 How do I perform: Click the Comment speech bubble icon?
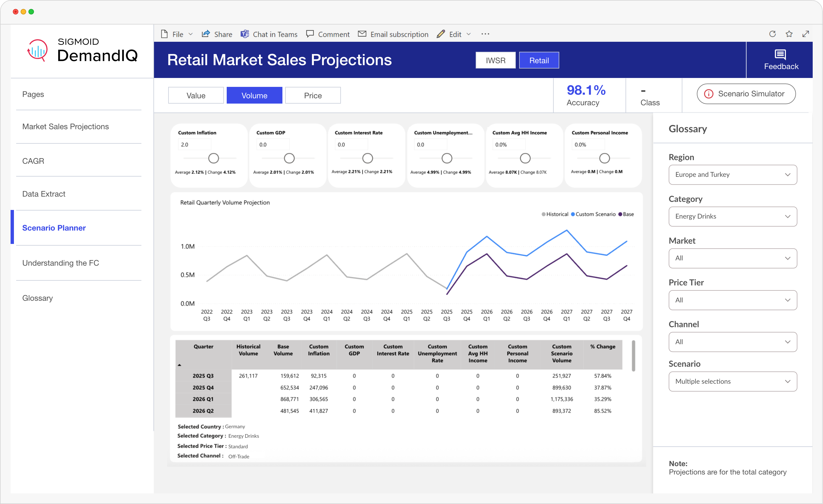tap(310, 34)
